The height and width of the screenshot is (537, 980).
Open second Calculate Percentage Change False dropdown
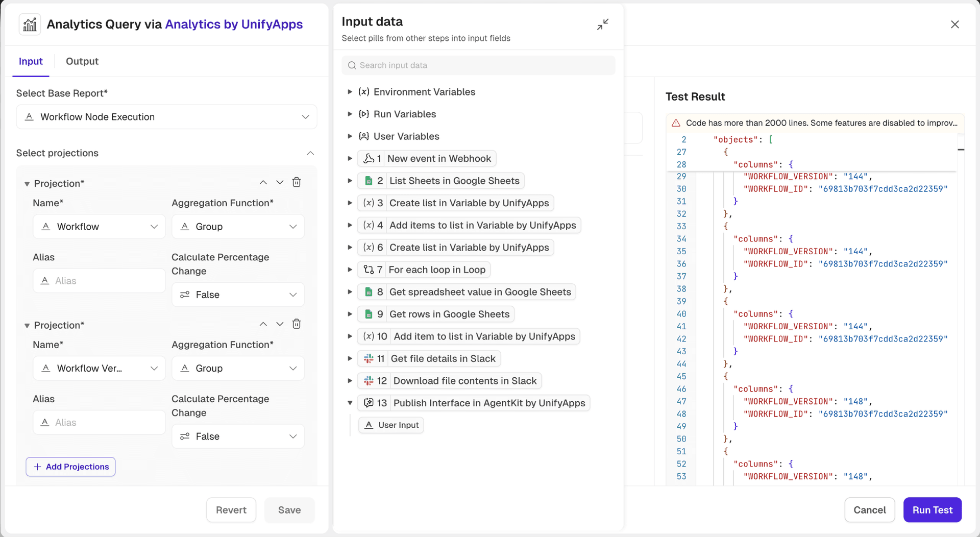point(238,436)
